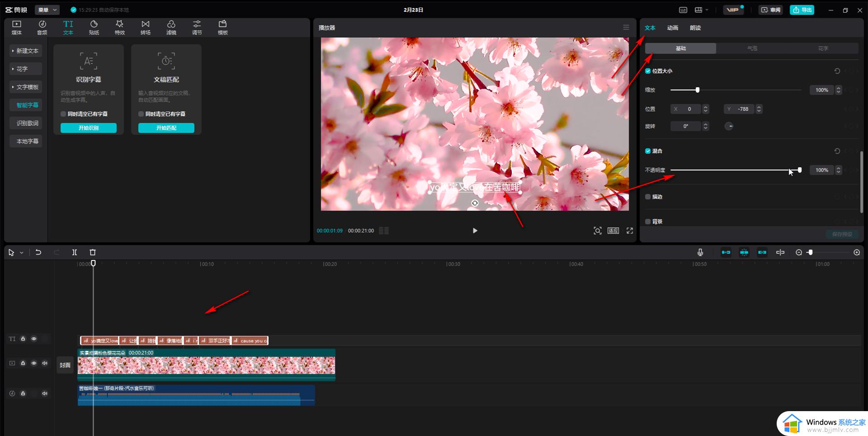868x436 pixels.
Task: Open the selection tool dropdown arrow
Action: coord(22,253)
